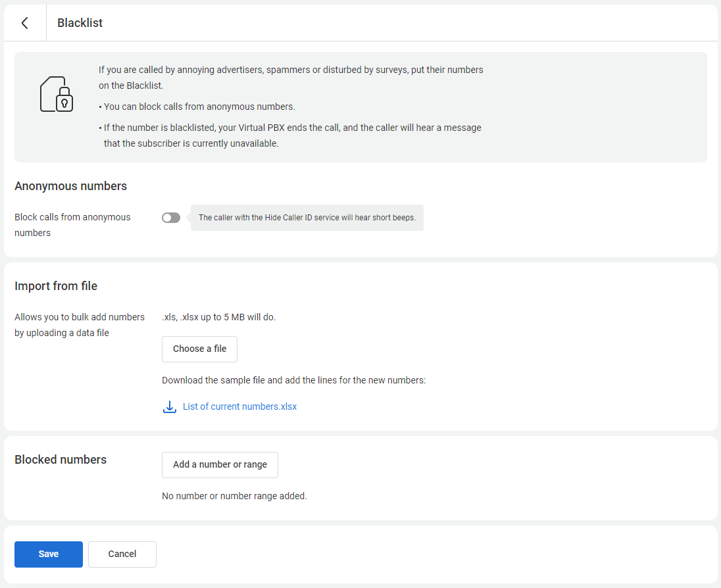
Task: Click the SIM card lock icon
Action: pos(57,94)
